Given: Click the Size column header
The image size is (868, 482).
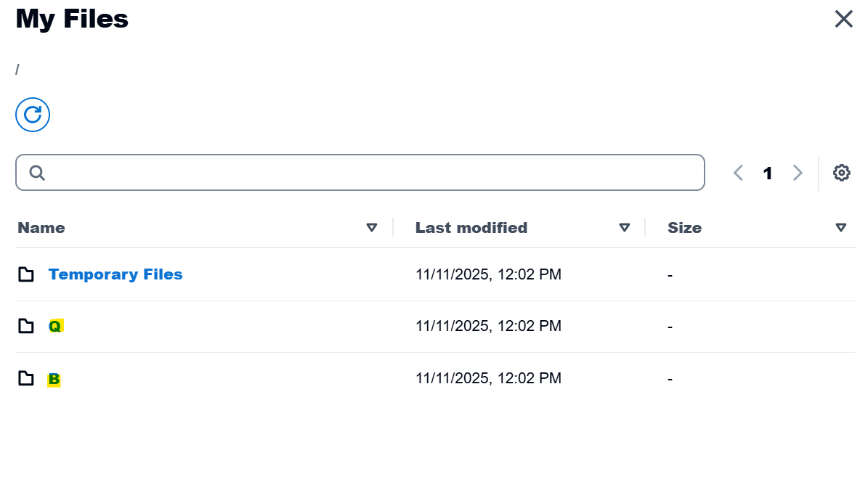Looking at the screenshot, I should 684,228.
